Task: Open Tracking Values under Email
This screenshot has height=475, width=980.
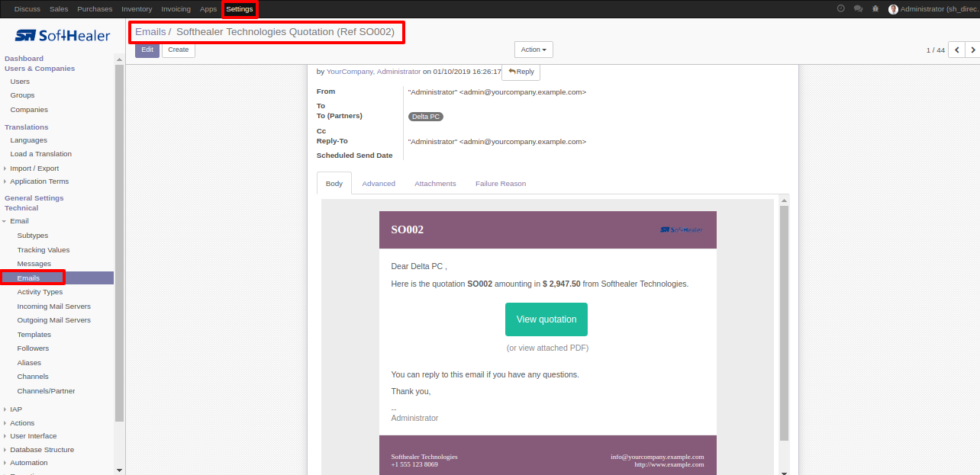Action: (44, 250)
